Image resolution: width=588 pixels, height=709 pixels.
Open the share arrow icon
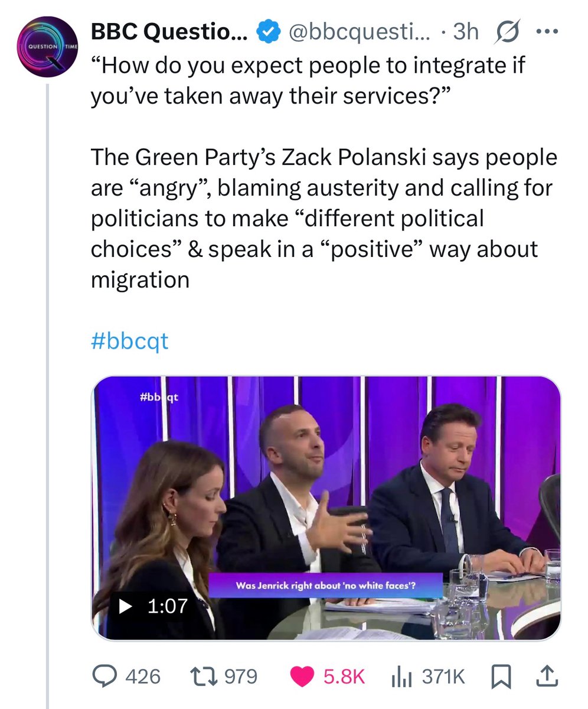coord(547,675)
